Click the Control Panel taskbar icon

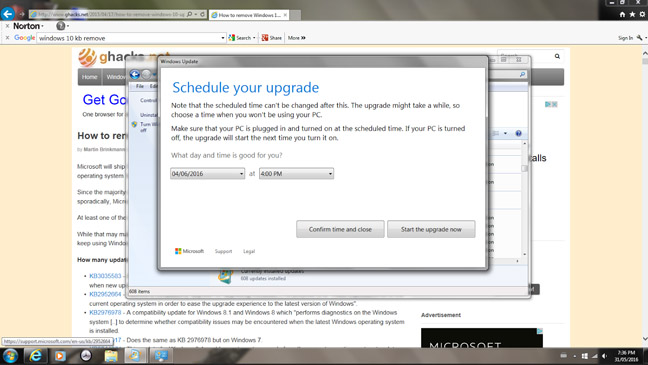pos(160,356)
